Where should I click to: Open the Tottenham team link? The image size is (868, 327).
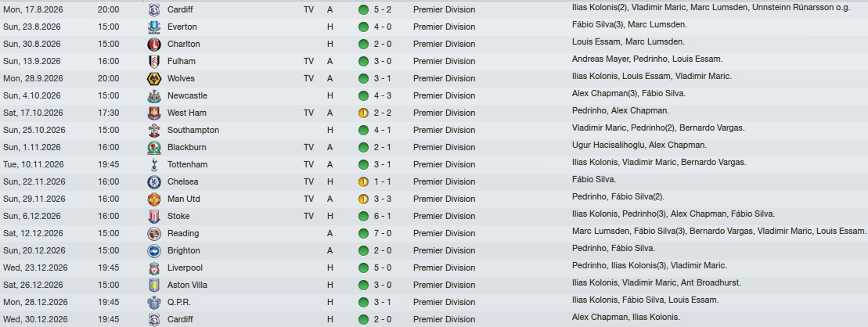pyautogui.click(x=187, y=164)
